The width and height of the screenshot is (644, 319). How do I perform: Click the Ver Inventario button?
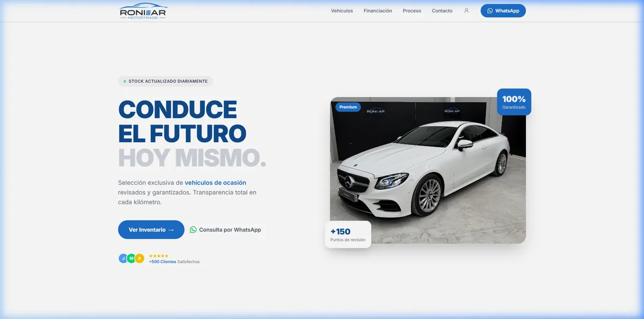point(151,229)
